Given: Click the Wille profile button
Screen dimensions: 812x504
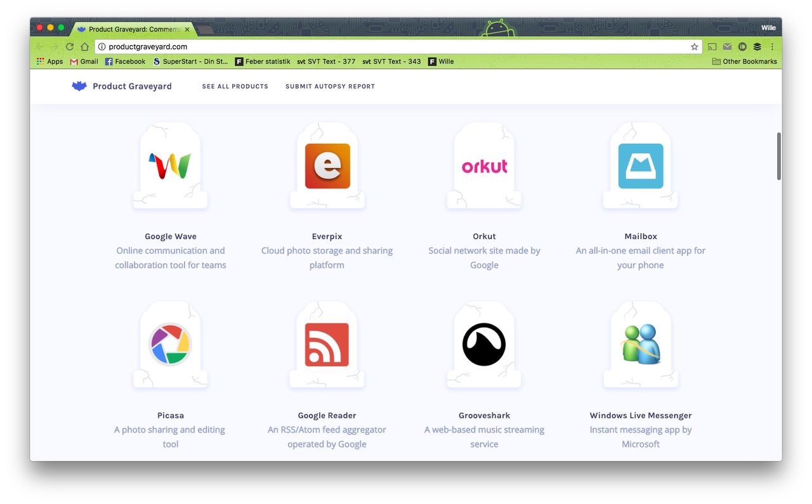Looking at the screenshot, I should [768, 28].
